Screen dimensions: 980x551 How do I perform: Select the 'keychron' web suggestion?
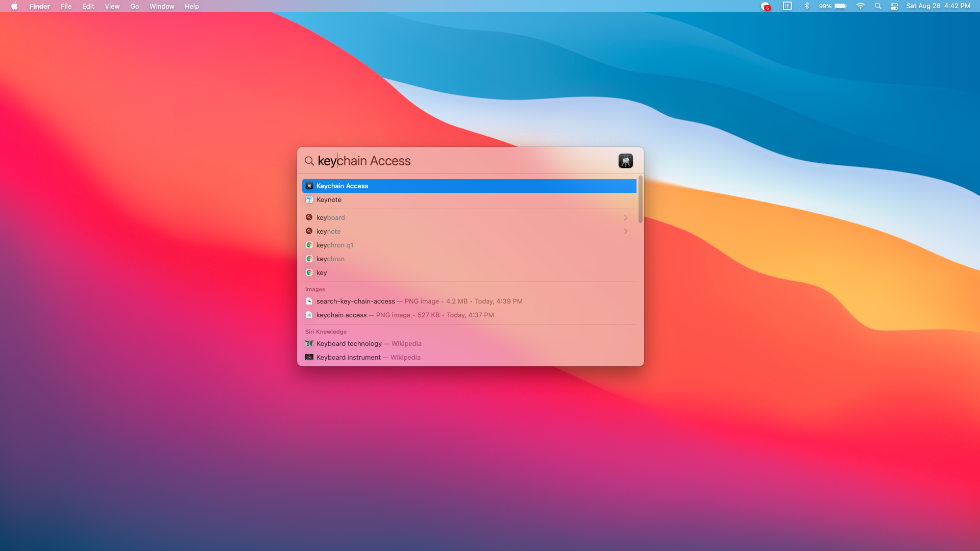469,259
